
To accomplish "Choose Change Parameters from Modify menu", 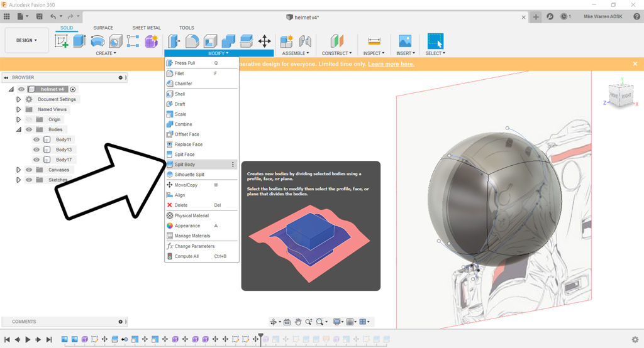I will tap(201, 246).
